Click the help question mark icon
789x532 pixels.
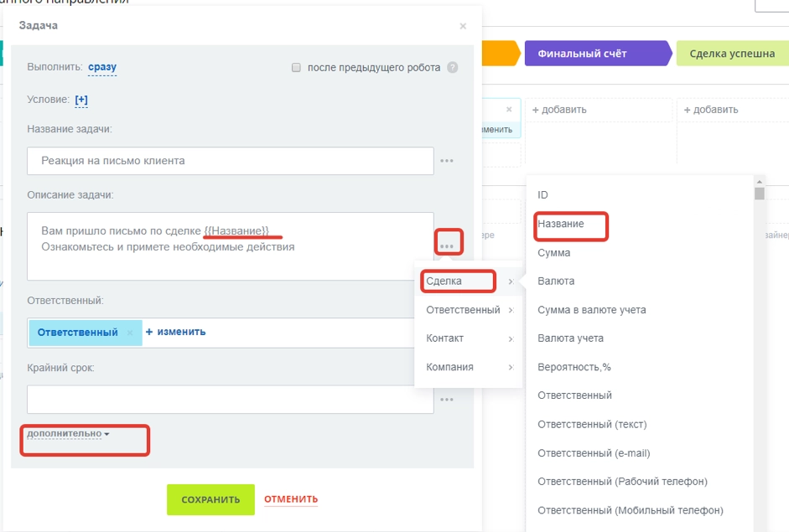(x=453, y=68)
